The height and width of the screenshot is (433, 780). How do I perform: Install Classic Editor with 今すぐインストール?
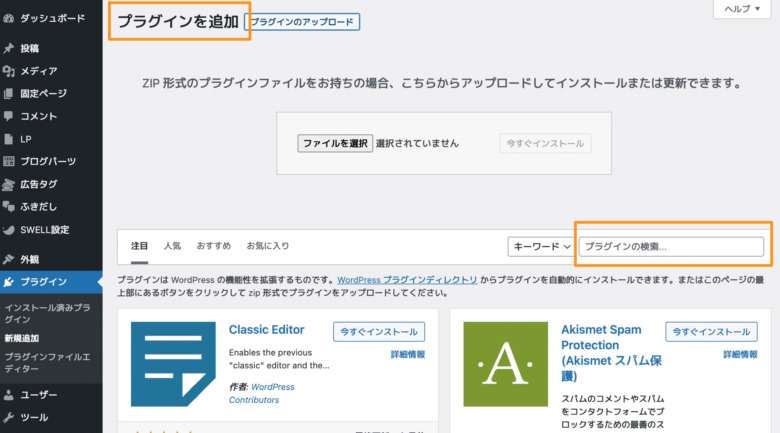[379, 332]
